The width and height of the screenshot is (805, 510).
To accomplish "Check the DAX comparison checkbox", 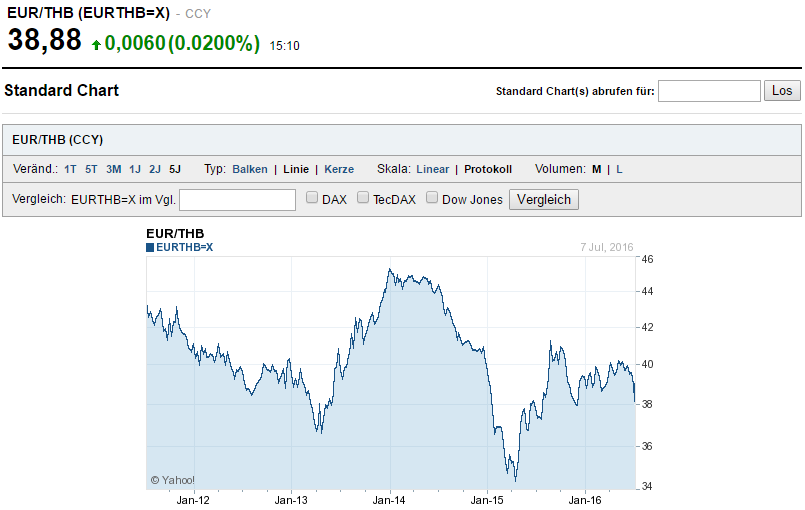I will 312,199.
